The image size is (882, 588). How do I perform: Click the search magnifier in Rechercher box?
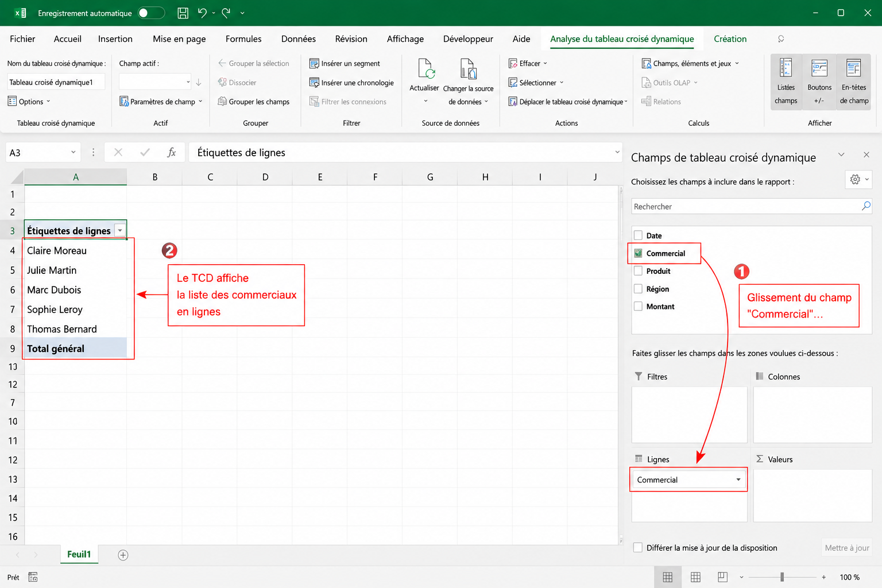tap(866, 206)
